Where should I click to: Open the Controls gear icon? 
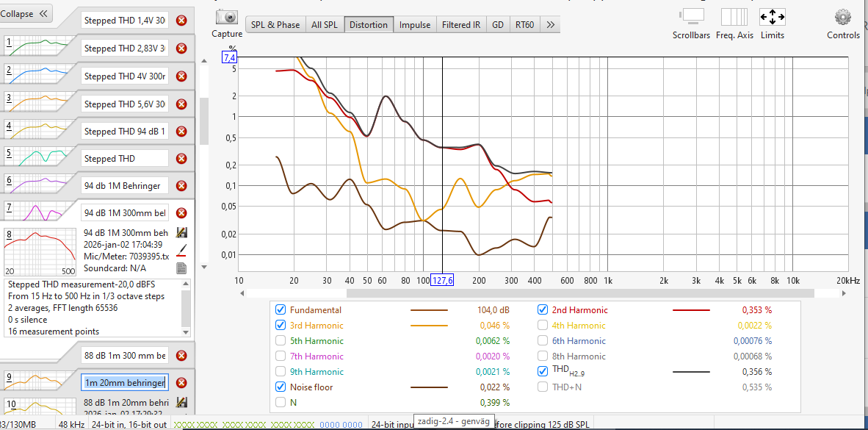[843, 17]
